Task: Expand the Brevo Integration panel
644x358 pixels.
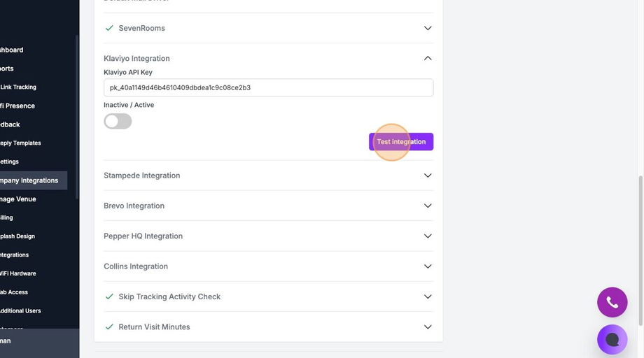Action: pyautogui.click(x=428, y=206)
